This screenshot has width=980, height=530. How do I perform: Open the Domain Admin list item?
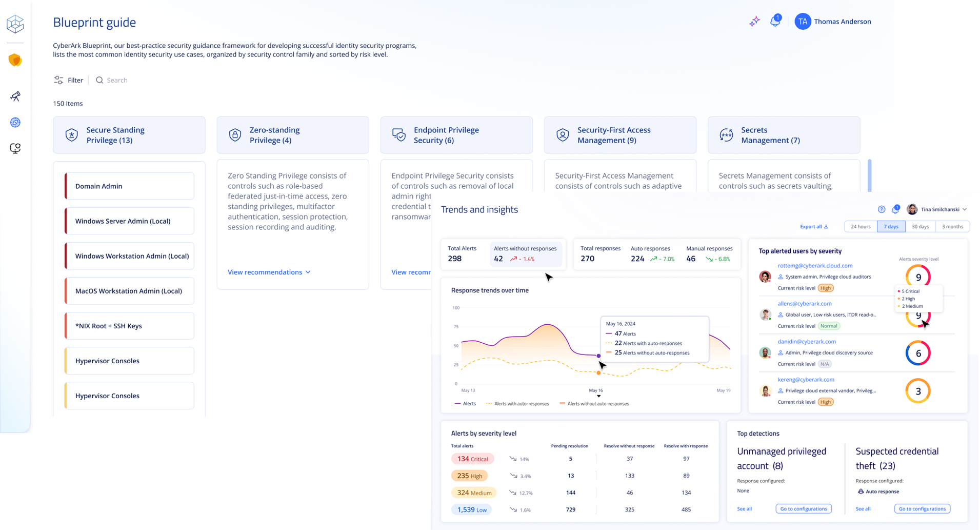pos(130,186)
